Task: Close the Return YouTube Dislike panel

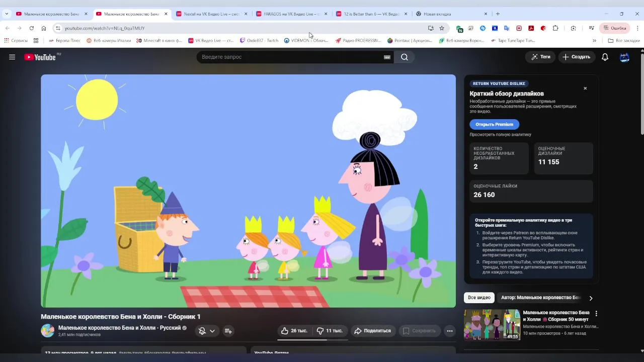Action: [585, 88]
